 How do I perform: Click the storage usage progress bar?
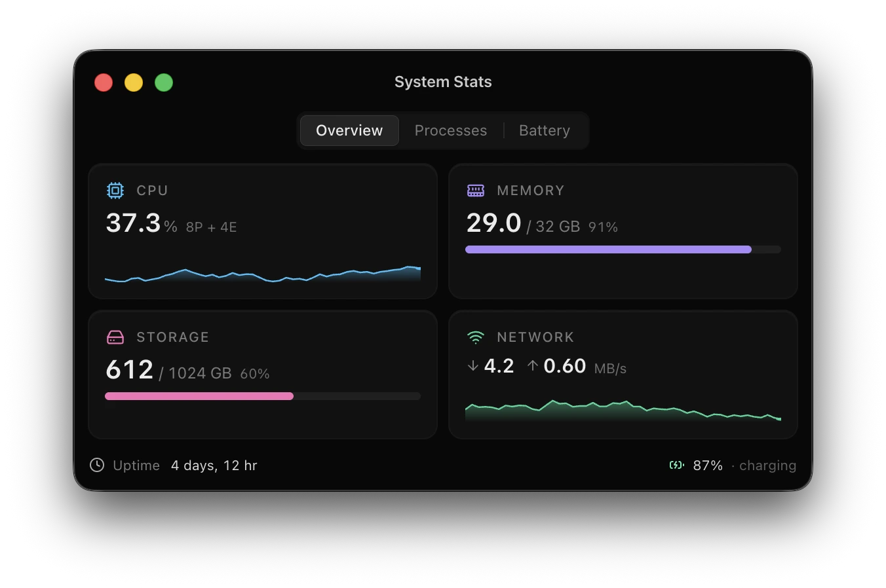[263, 396]
